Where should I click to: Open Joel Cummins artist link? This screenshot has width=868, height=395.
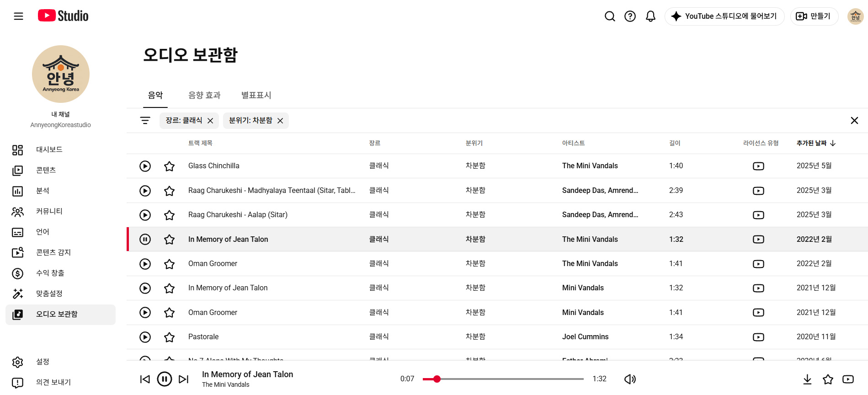click(585, 337)
